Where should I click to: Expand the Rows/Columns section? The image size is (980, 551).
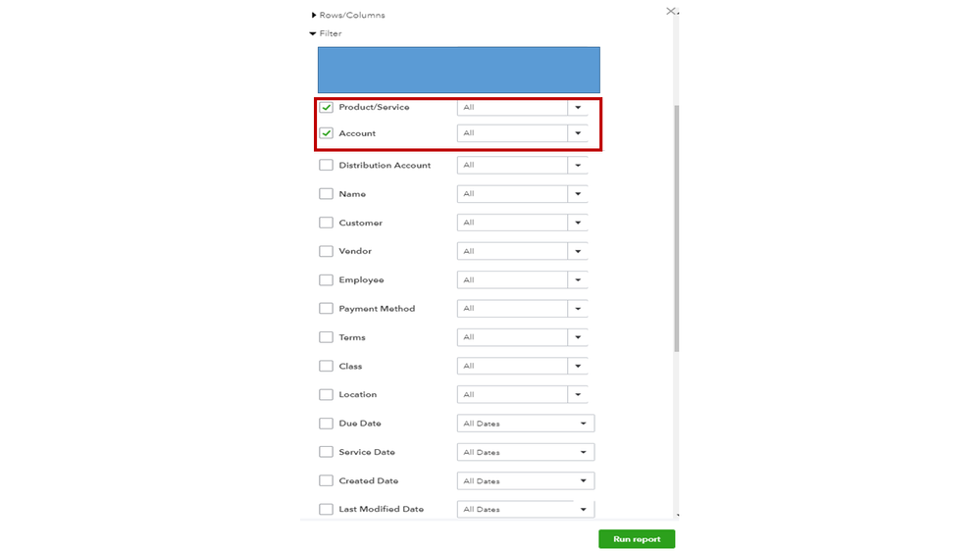314,16
